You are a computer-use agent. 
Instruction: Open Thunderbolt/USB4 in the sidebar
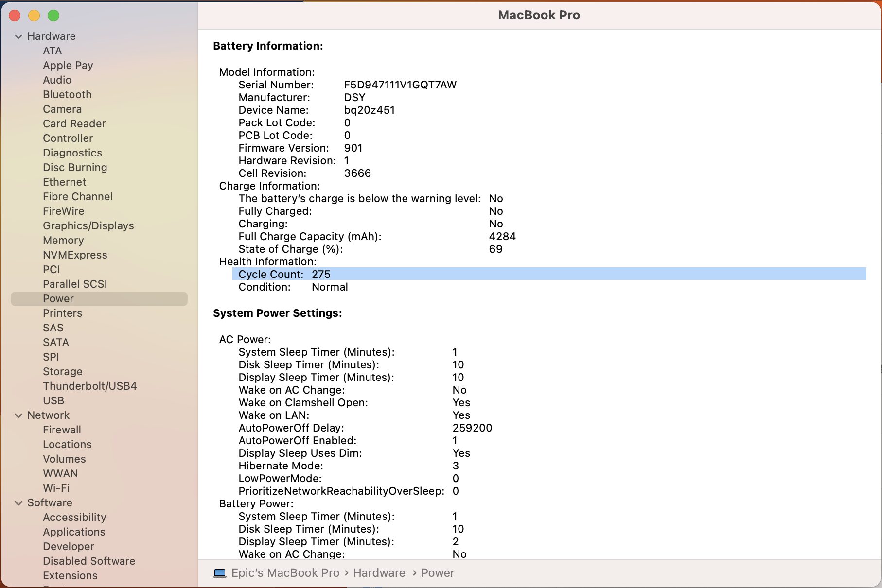pos(89,386)
